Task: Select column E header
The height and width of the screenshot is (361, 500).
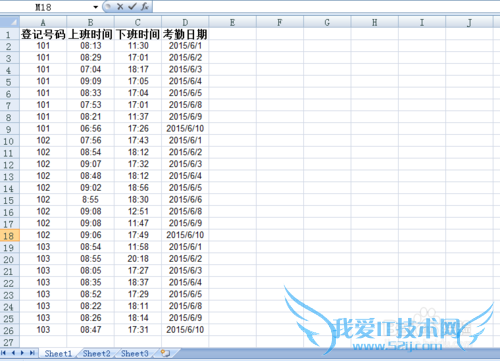Action: [x=232, y=22]
